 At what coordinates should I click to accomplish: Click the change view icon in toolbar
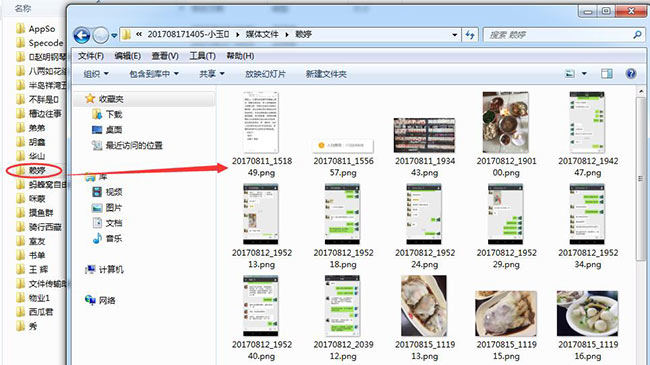click(x=570, y=74)
